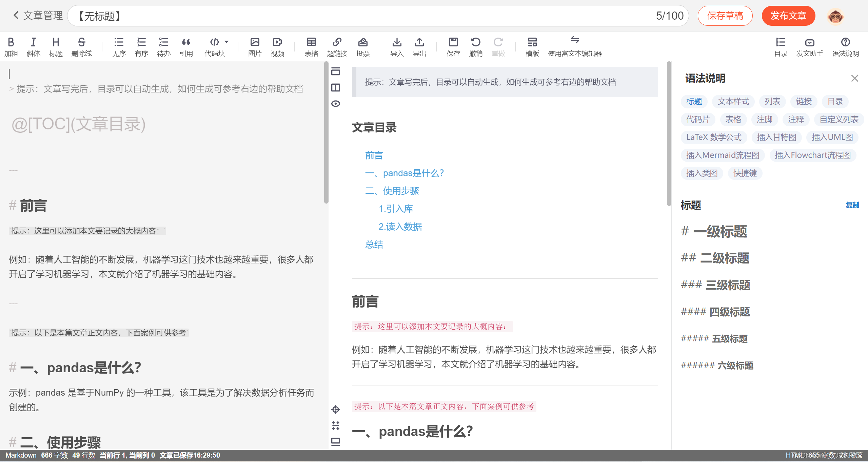Insert to-do list with 待办 icon
This screenshot has height=462, width=868.
(x=164, y=47)
